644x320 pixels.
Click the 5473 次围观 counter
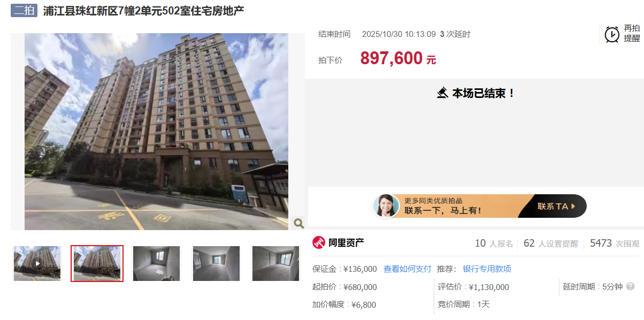coord(615,243)
